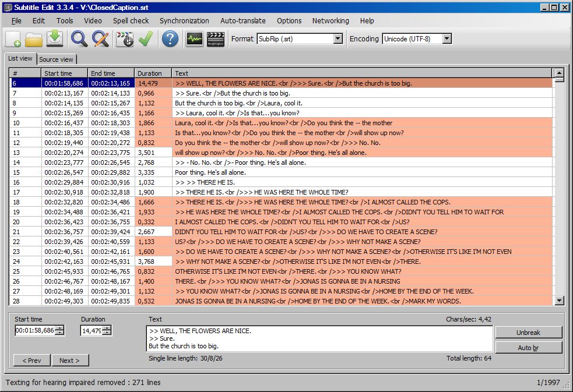Expand the Encoding Unicode (UTF-8) dropdown

coord(447,38)
